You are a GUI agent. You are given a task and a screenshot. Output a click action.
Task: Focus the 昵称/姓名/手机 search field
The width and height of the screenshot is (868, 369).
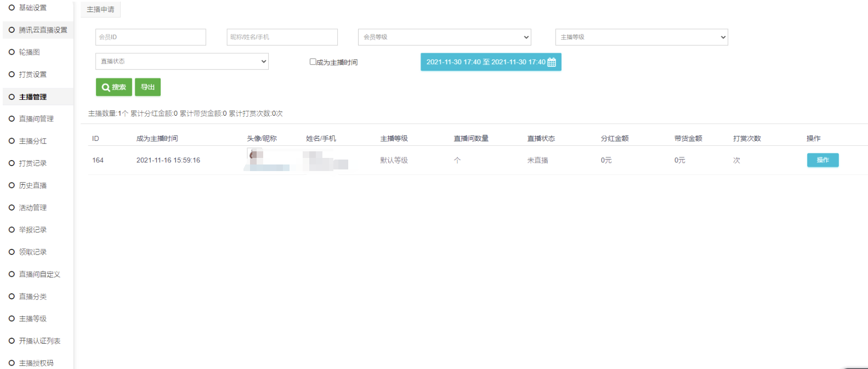282,37
